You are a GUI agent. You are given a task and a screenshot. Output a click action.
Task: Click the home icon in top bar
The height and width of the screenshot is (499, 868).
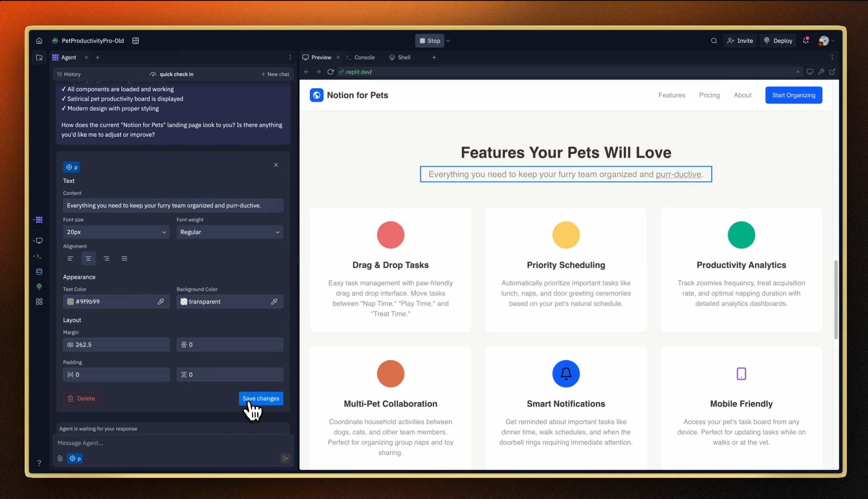click(x=39, y=41)
